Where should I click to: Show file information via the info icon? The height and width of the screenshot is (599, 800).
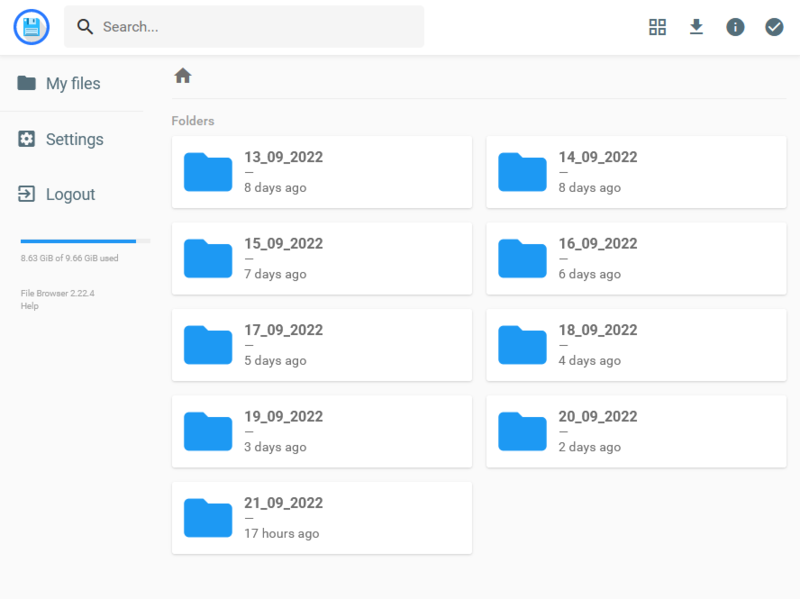point(735,27)
